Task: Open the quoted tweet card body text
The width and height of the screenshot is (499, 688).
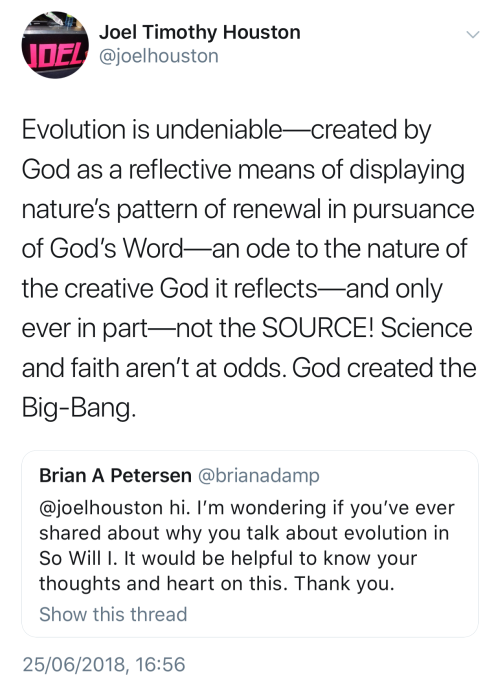Action: 247,545
